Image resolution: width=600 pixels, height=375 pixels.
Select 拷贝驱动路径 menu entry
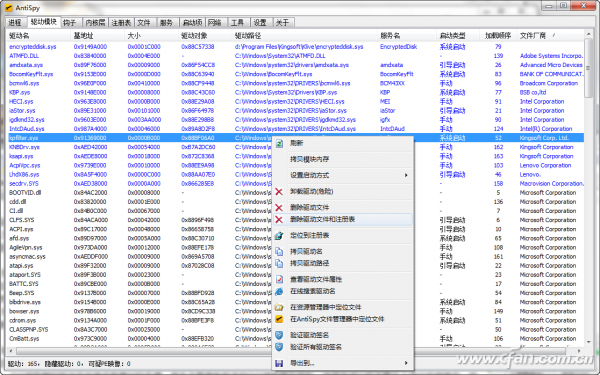pyautogui.click(x=343, y=263)
